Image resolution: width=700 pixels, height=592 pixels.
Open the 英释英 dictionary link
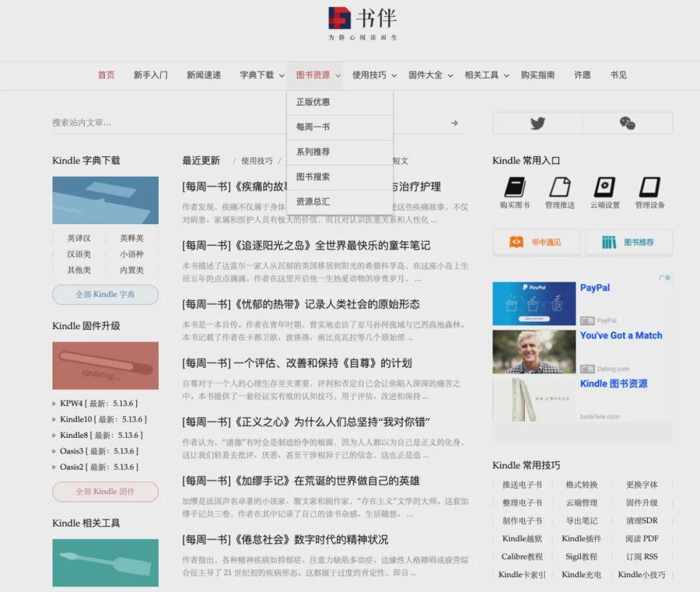pyautogui.click(x=132, y=238)
